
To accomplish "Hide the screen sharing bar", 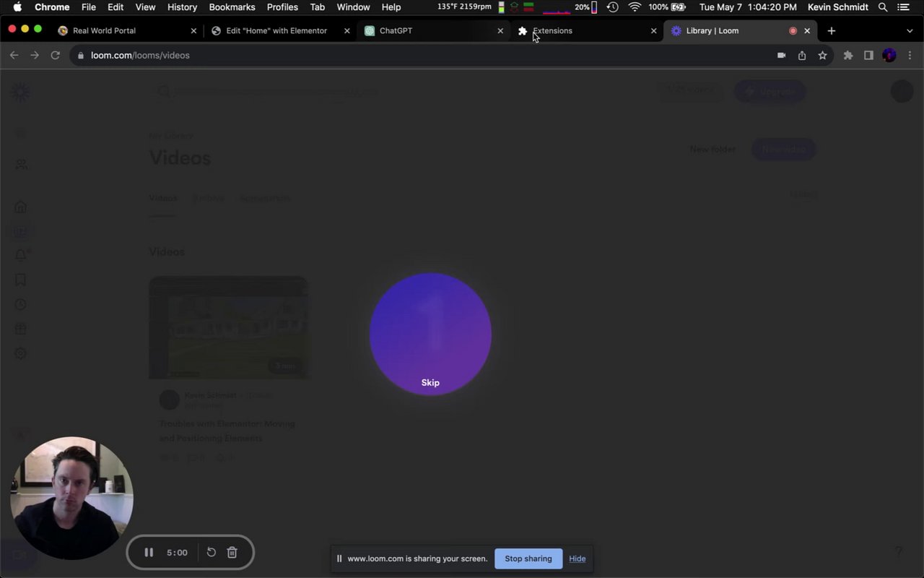I will (x=577, y=558).
